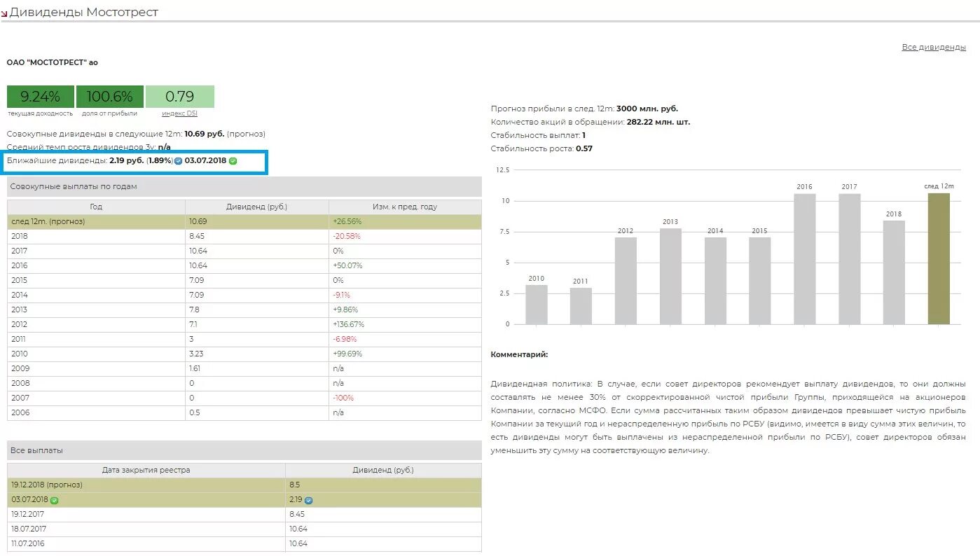This screenshot has width=980, height=556.
Task: Click the 1.61 dividend cell for 2009
Action: (x=257, y=368)
